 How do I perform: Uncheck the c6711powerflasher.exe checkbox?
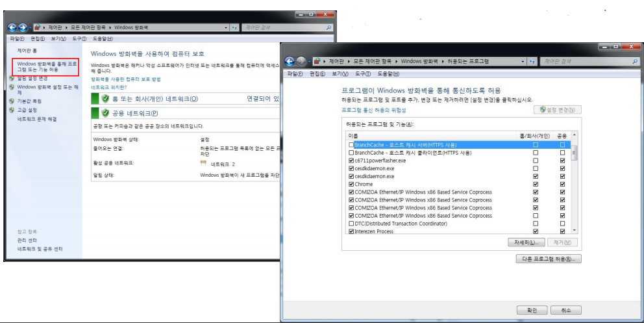352,161
